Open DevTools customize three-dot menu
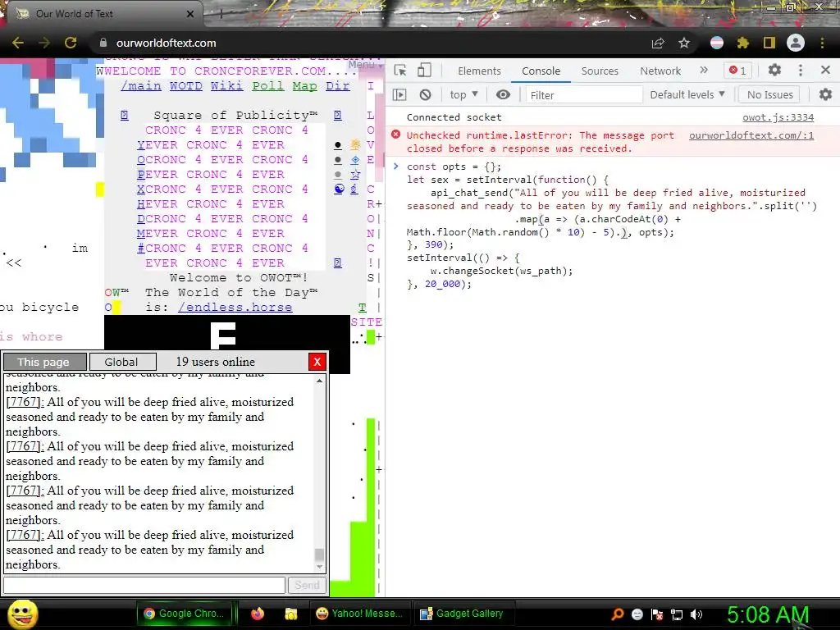The image size is (840, 630). point(801,71)
